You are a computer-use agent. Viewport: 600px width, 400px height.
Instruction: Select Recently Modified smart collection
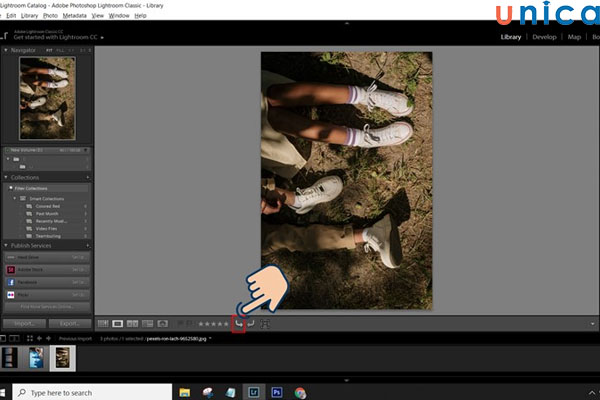click(51, 221)
